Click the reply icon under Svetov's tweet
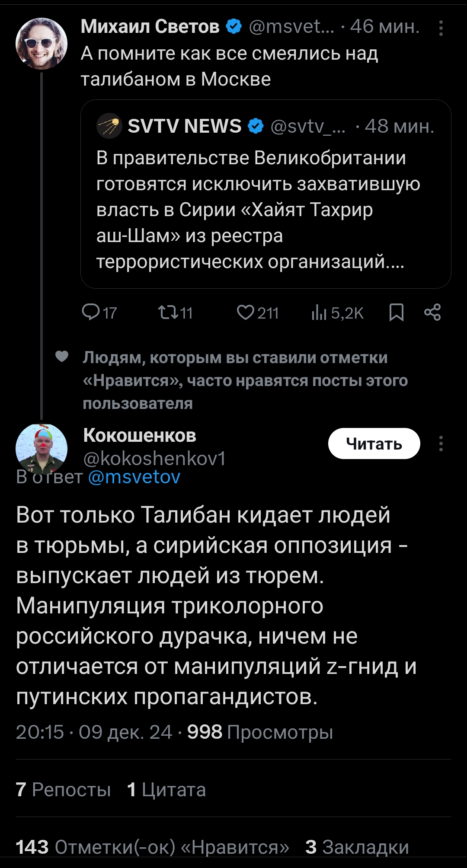Screen dimensions: 467x868 pyautogui.click(x=91, y=312)
